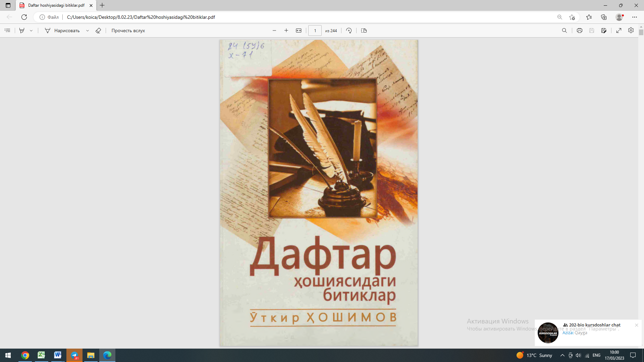Open Edge settings and more menu
Screen dimensions: 644x362
tap(635, 17)
